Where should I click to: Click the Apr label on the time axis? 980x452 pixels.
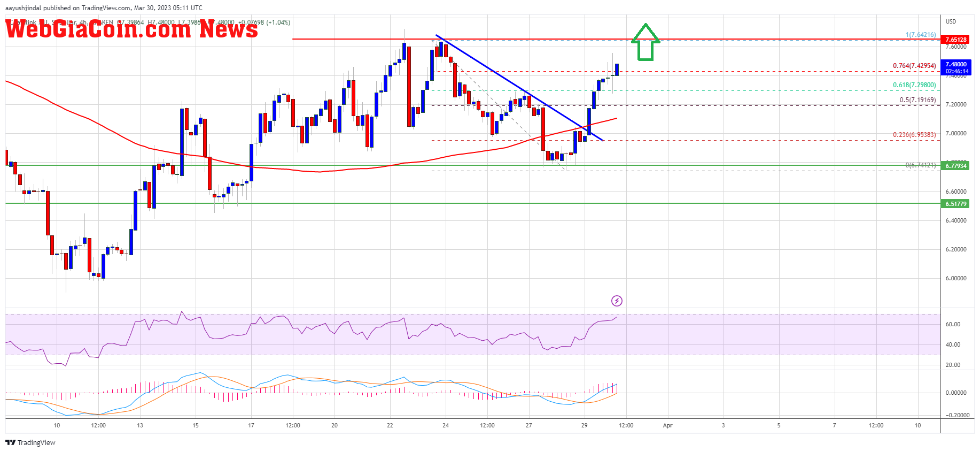click(x=667, y=426)
